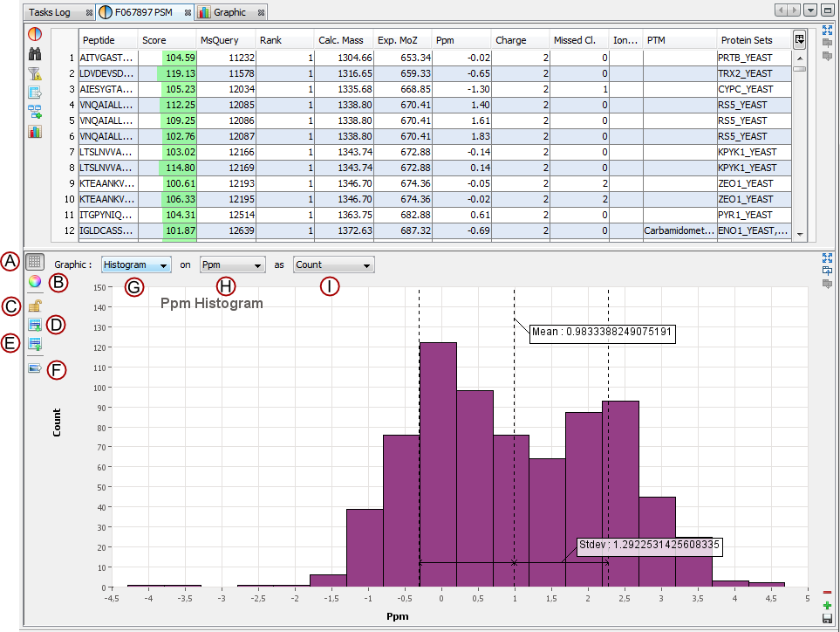
Task: Switch to the Graphic tab
Action: [230, 12]
